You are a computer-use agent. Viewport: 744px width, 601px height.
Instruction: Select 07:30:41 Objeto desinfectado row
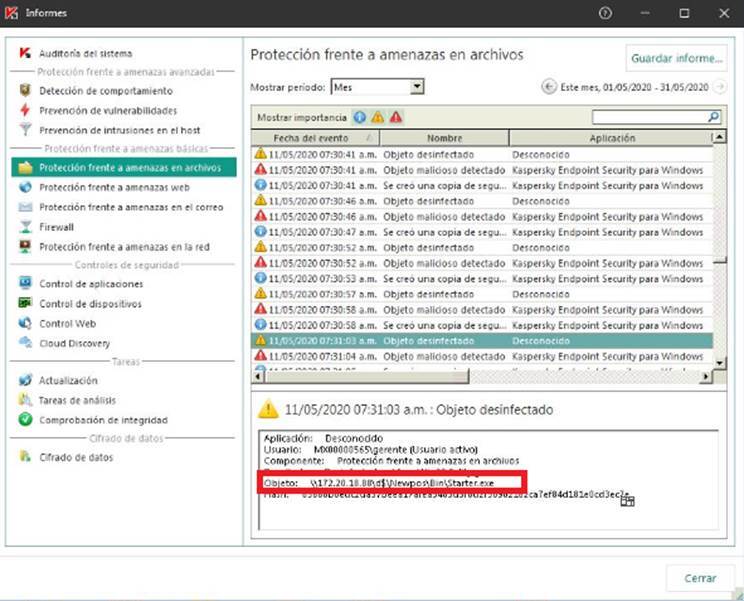click(x=482, y=154)
